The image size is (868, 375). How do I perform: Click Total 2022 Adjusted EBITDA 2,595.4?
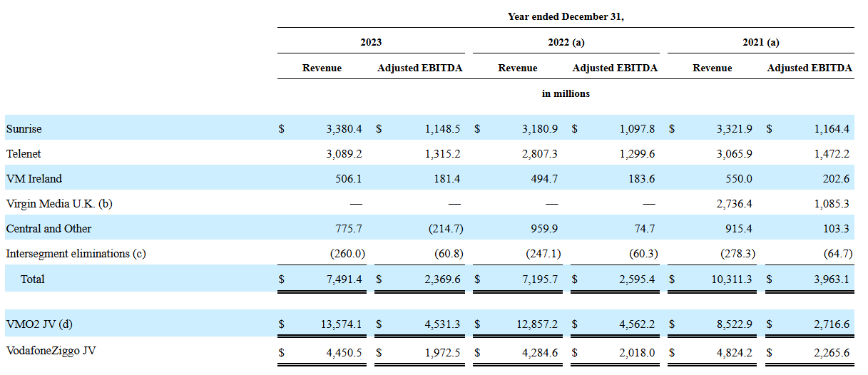tap(637, 279)
